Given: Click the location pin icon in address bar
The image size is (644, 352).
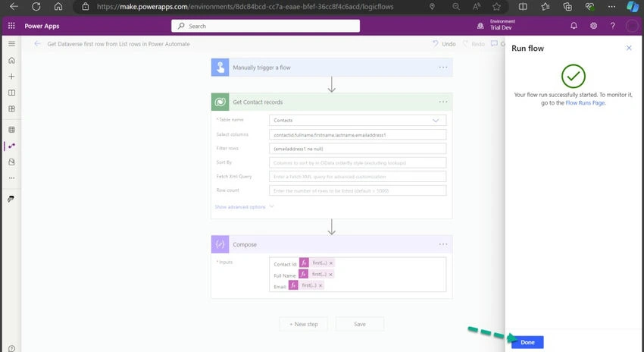Looking at the screenshot, I should [x=432, y=7].
